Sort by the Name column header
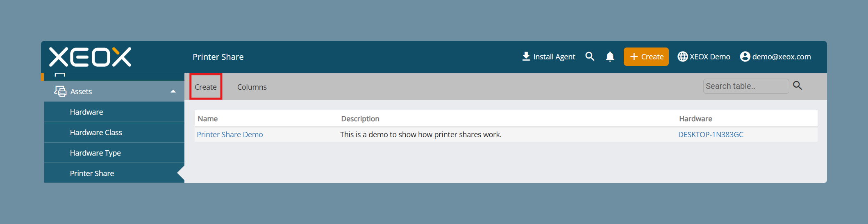The height and width of the screenshot is (224, 868). click(x=208, y=119)
